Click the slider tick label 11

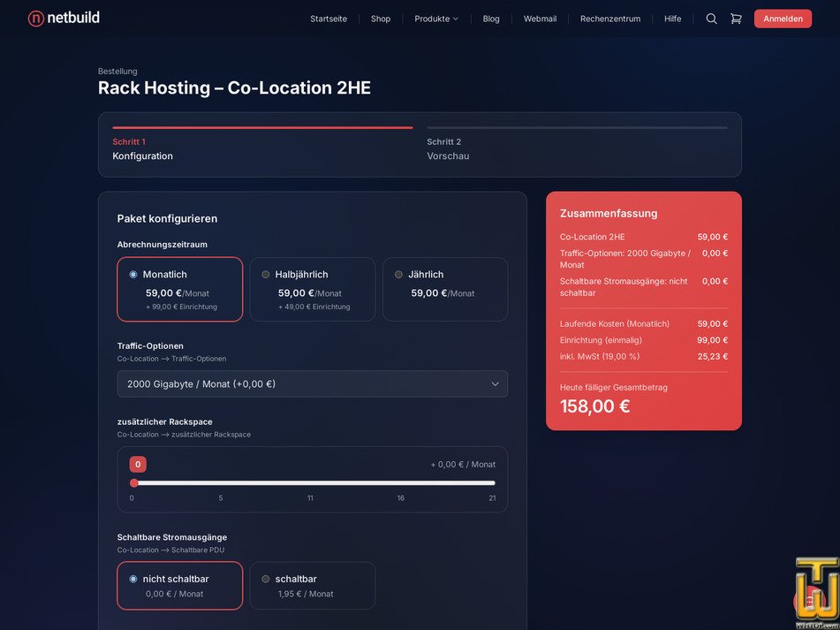[310, 498]
